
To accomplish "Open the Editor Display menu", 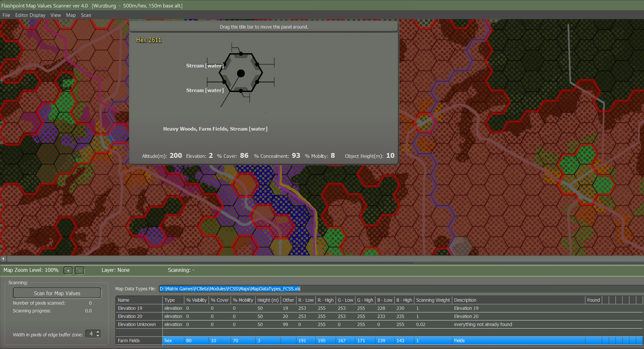I will tap(30, 15).
